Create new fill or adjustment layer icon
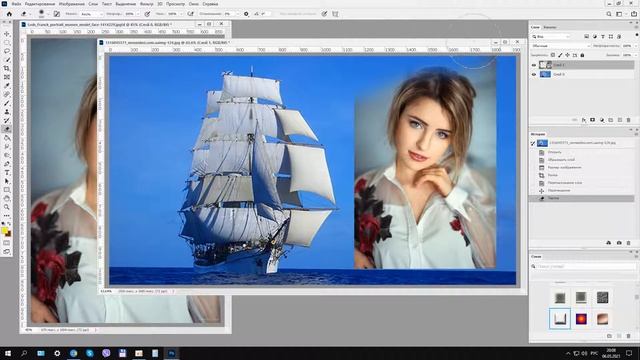The image size is (640, 360). (602, 120)
